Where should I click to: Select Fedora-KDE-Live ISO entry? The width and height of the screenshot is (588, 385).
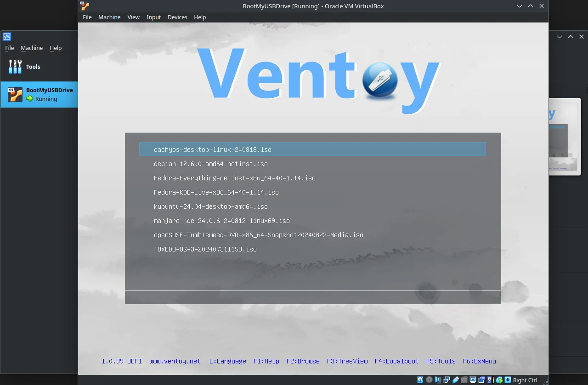[216, 192]
